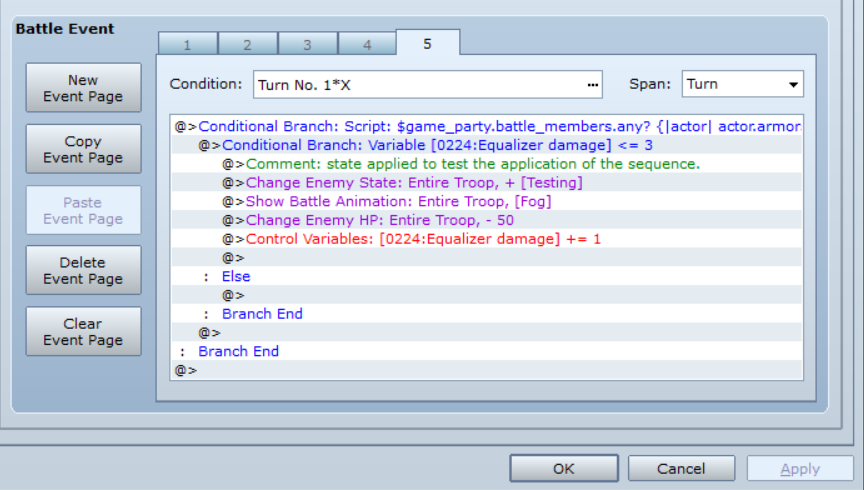Click the New Event Page button
The height and width of the screenshot is (490, 864).
(83, 88)
